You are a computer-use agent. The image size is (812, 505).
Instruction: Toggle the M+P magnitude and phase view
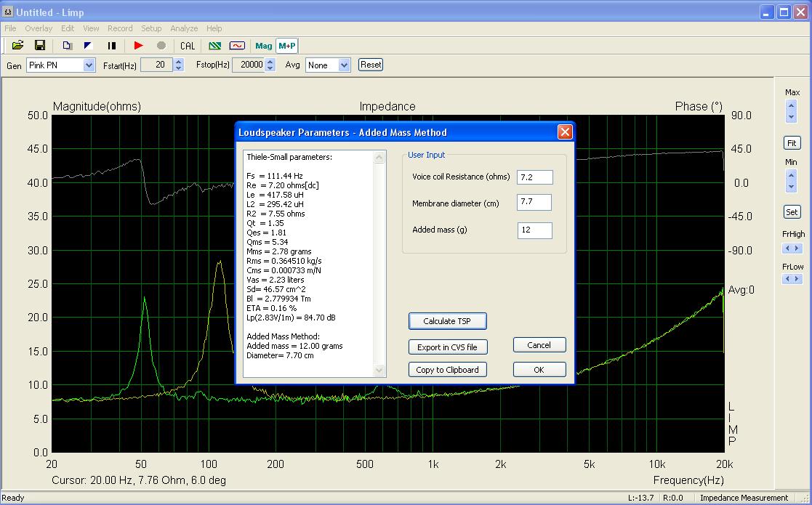(x=287, y=46)
